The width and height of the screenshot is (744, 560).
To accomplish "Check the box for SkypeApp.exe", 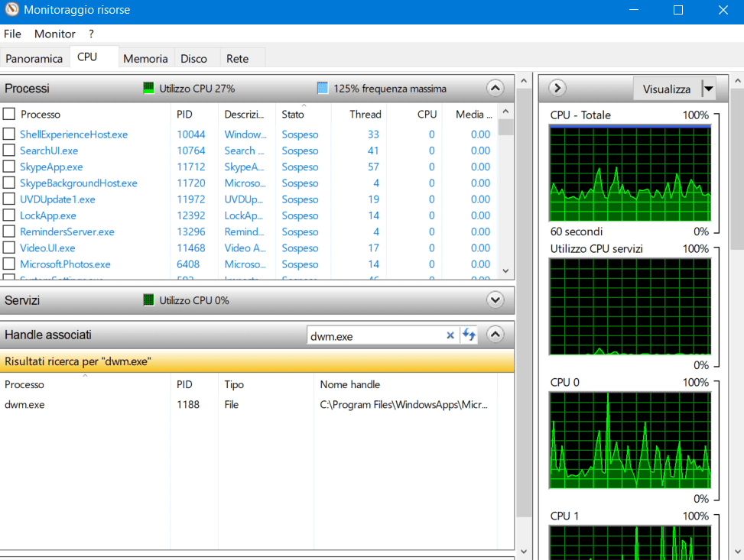I will [x=8, y=167].
